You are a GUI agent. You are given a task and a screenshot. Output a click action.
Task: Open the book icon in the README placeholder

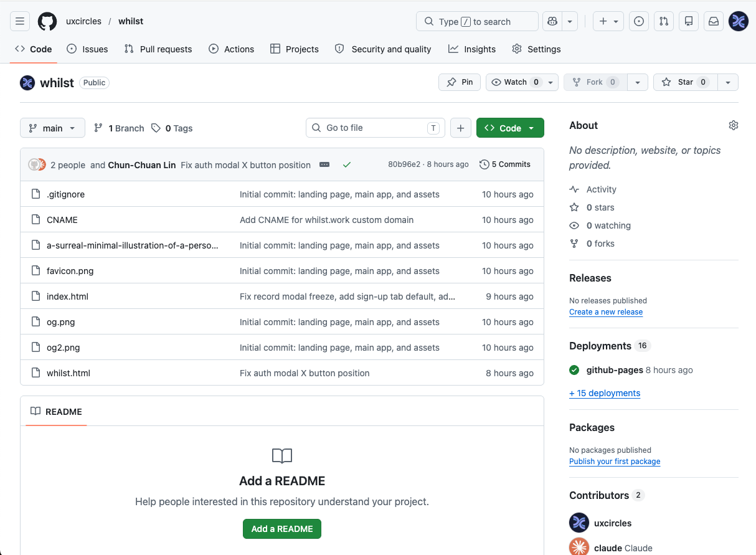[282, 456]
